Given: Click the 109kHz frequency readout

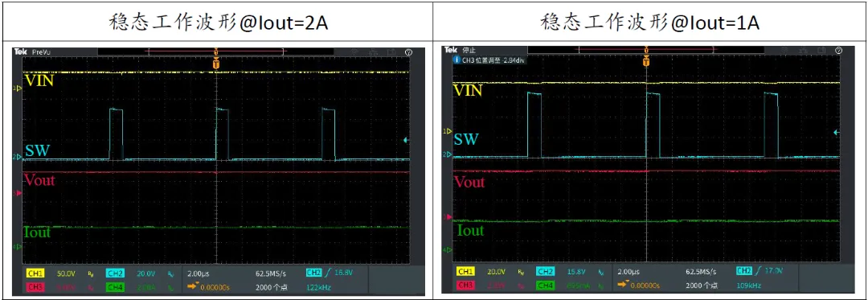Looking at the screenshot, I should (x=749, y=286).
